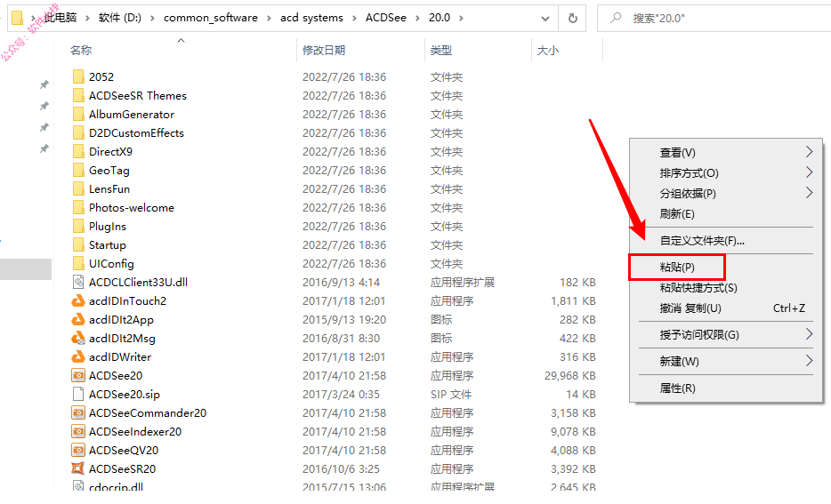Select the ACDCLClient33U.dll file icon

point(78,282)
